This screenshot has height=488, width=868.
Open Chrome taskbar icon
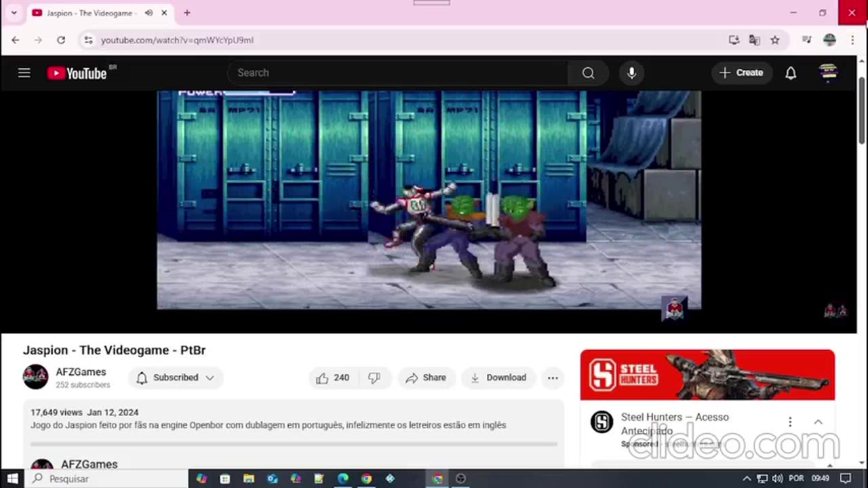[366, 479]
